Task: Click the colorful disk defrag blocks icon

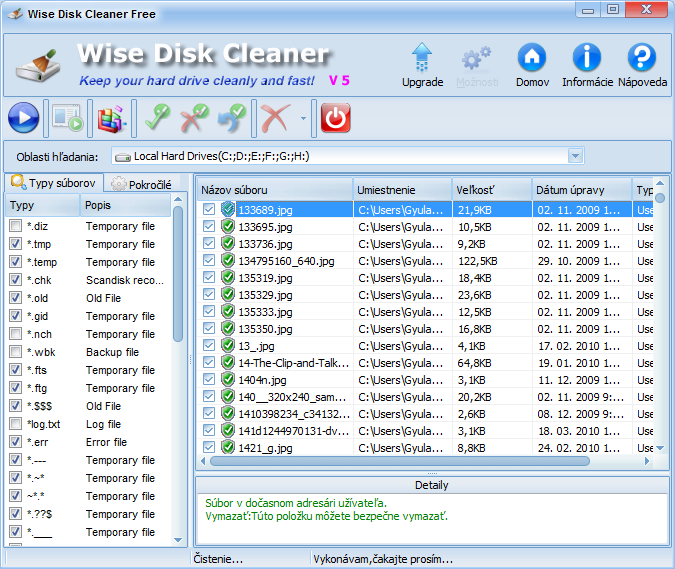Action: pyautogui.click(x=111, y=119)
